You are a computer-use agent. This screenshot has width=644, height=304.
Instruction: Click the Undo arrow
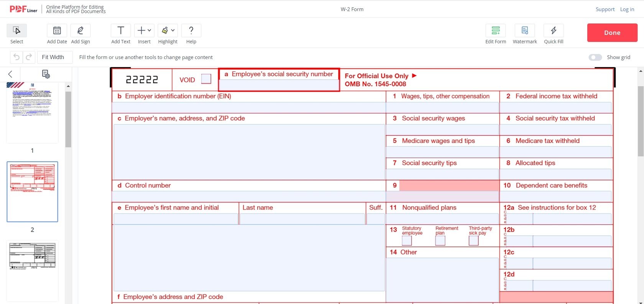pyautogui.click(x=16, y=57)
